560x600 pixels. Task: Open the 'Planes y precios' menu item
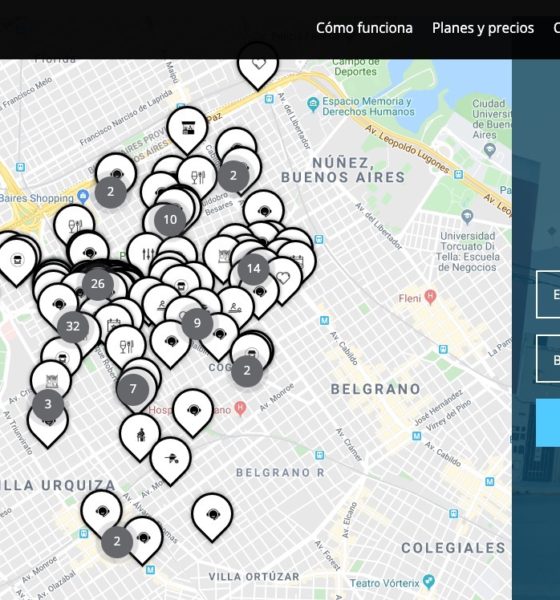pos(483,28)
